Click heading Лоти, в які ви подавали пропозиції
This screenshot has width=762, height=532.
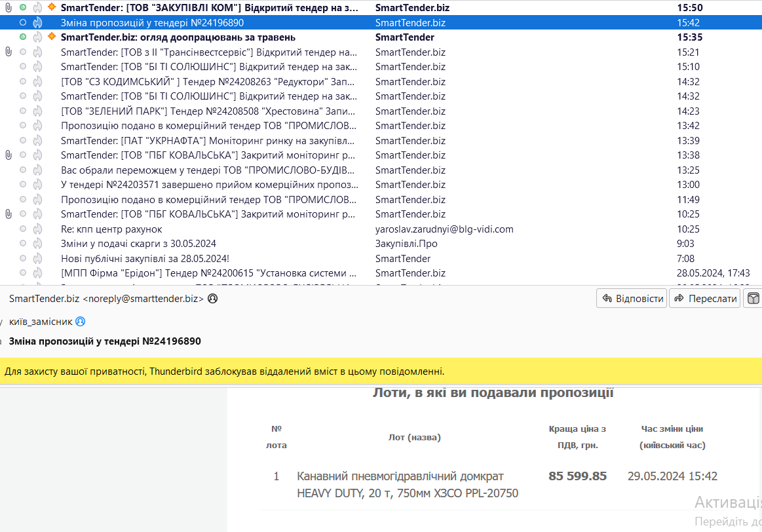point(493,392)
